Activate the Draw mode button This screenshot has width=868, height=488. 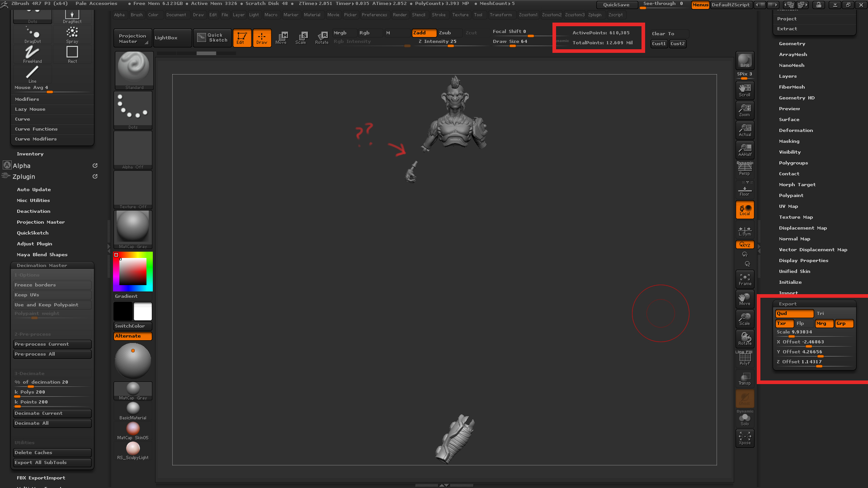click(262, 38)
